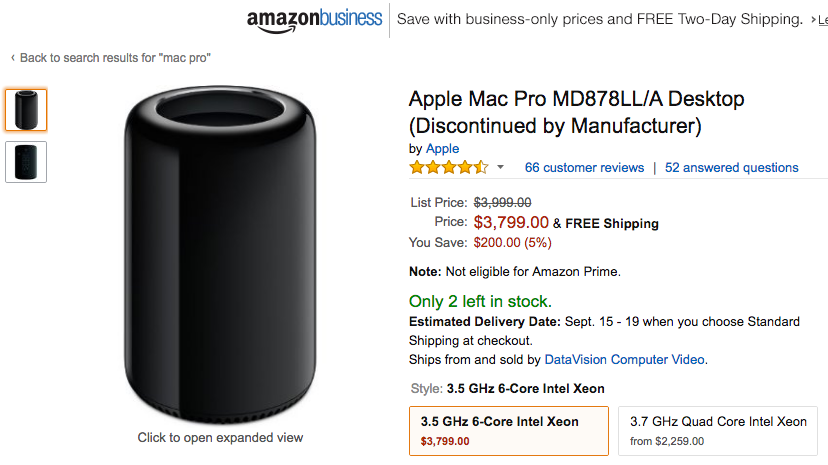Click the 4.5 star rating icon
The width and height of the screenshot is (828, 465).
click(x=448, y=167)
